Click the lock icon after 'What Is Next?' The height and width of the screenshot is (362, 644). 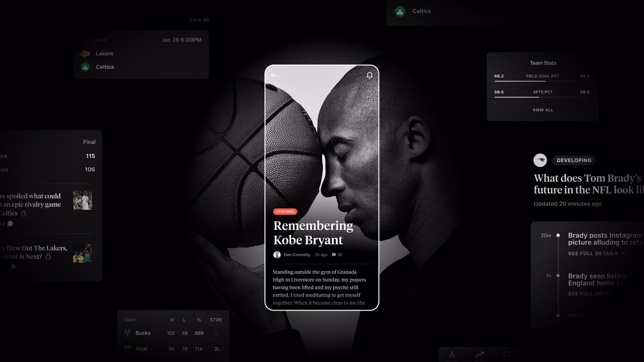(48, 256)
